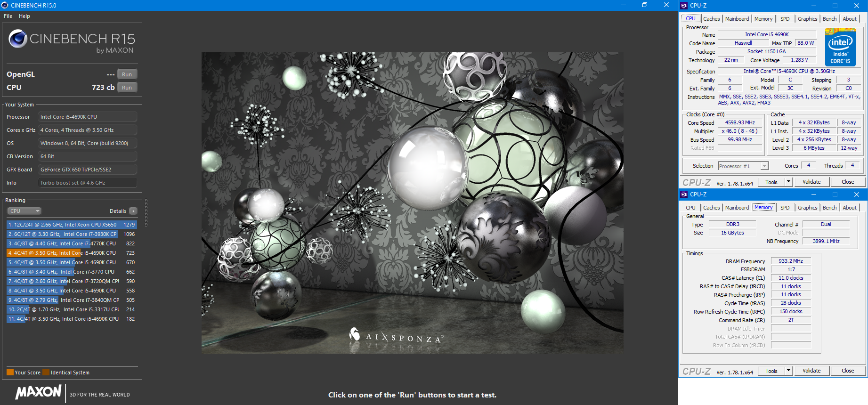Click Validate in lower CPU-Z window

(811, 371)
